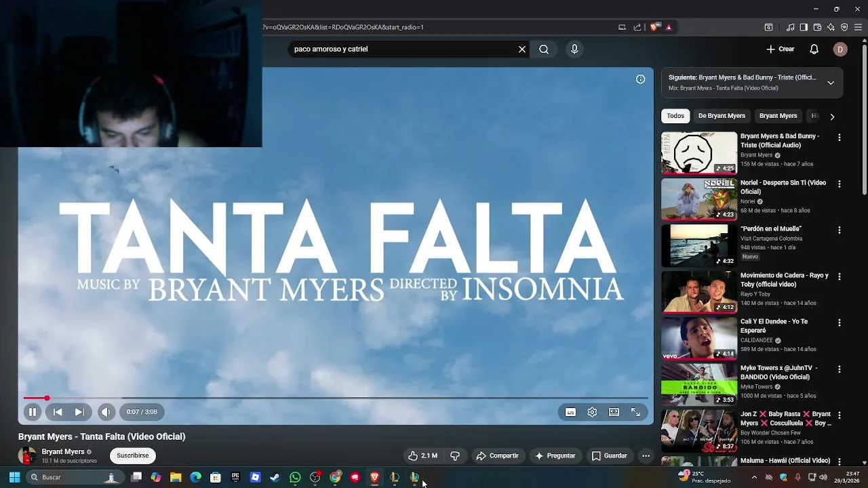The width and height of the screenshot is (868, 488).
Task: Open options for Perdón en el Muelle
Action: (840, 230)
